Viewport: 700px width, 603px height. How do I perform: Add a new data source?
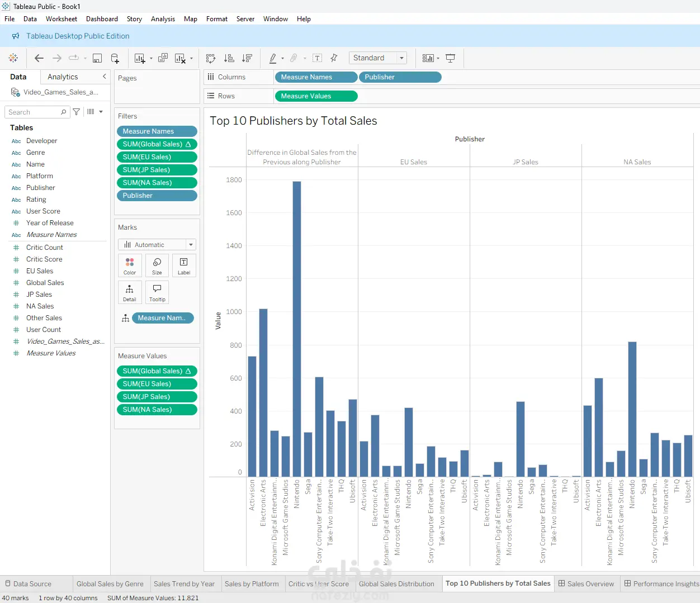point(115,58)
